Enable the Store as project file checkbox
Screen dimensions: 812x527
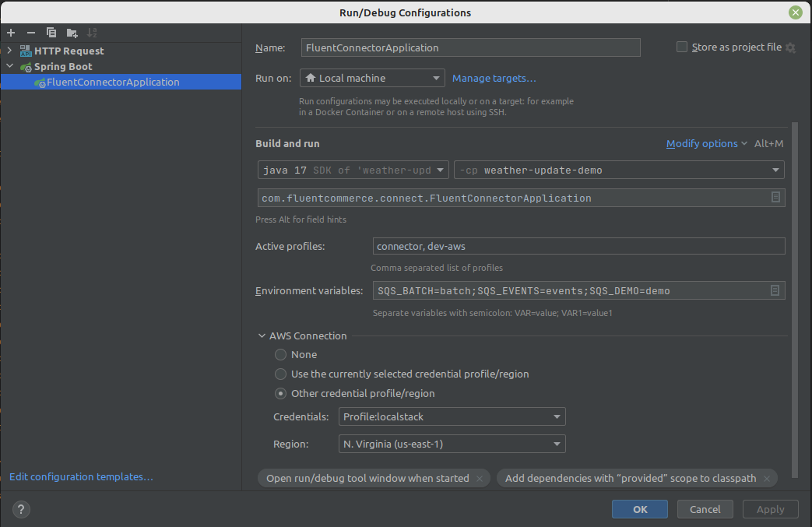click(x=682, y=47)
